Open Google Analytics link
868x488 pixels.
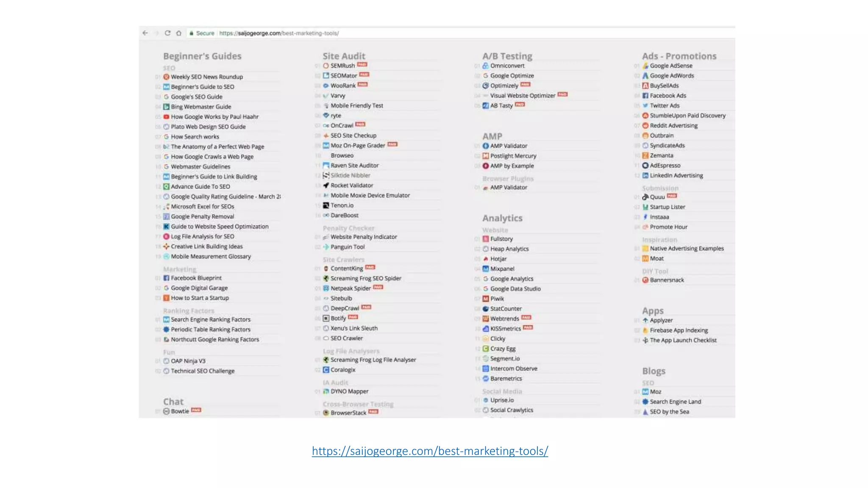coord(512,279)
